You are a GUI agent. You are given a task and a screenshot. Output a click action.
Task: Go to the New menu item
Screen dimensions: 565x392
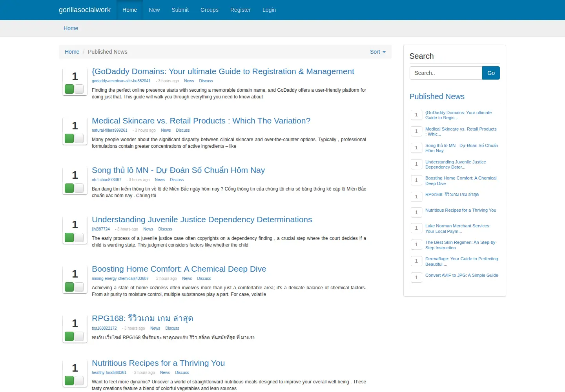154,10
